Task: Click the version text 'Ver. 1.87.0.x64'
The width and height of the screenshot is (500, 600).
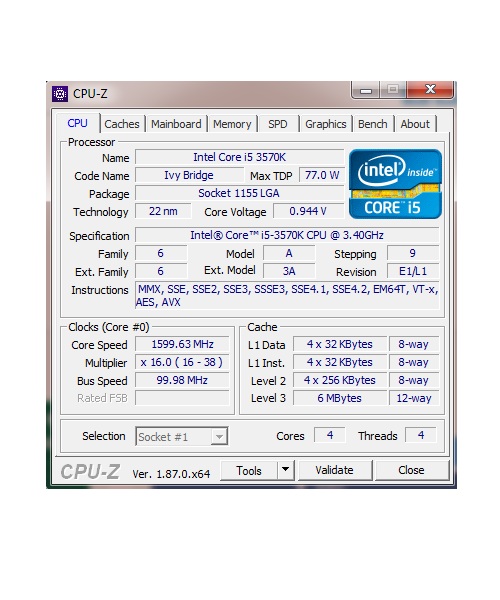Action: point(171,474)
